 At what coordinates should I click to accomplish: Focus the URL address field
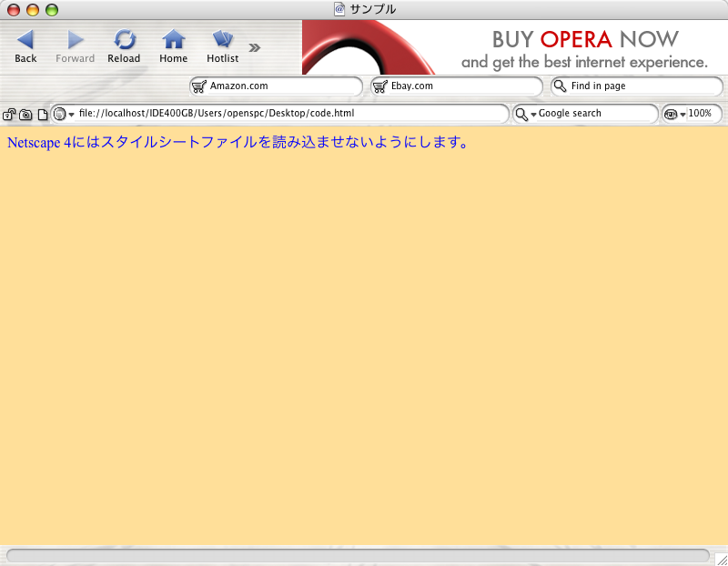click(292, 114)
